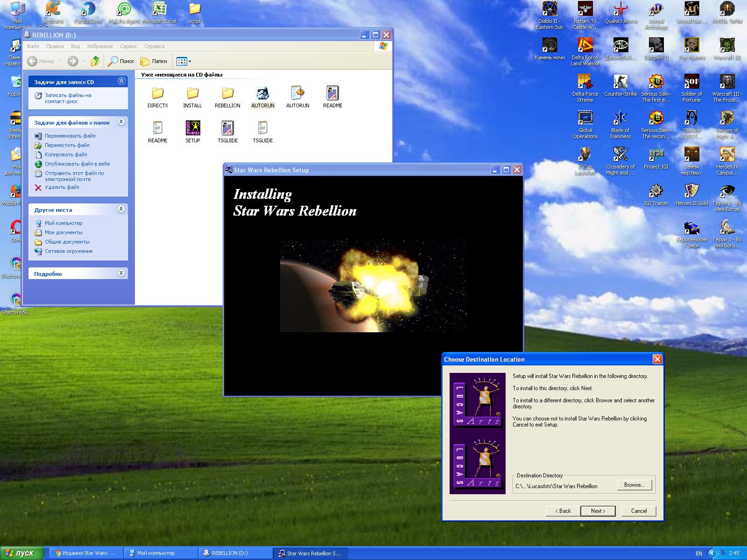Screen dimensions: 747x560
Task: Expand the 'Подробно' details panel
Action: [121, 273]
